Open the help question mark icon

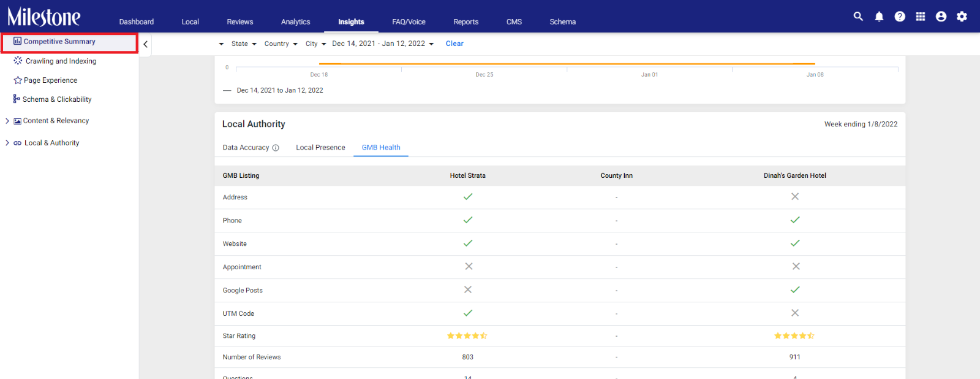[x=900, y=17]
